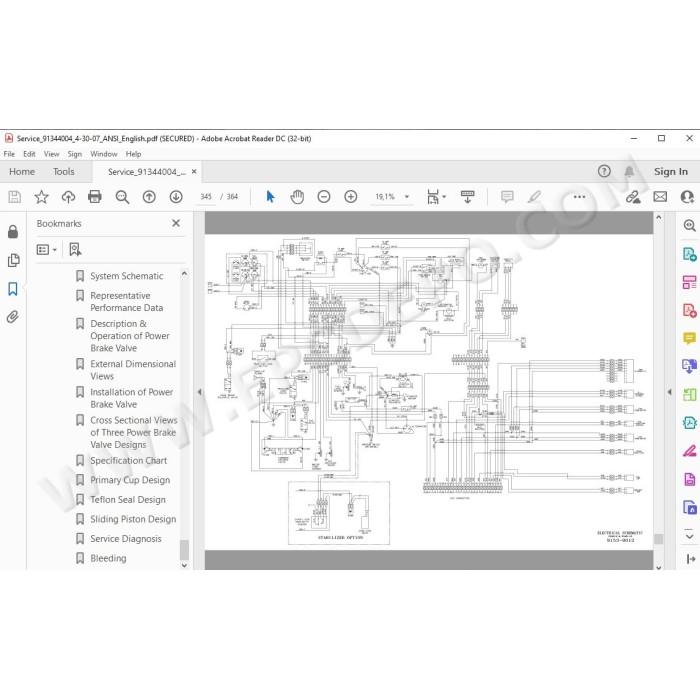Activate the Hand pan tool
700x700 pixels.
pos(297,197)
